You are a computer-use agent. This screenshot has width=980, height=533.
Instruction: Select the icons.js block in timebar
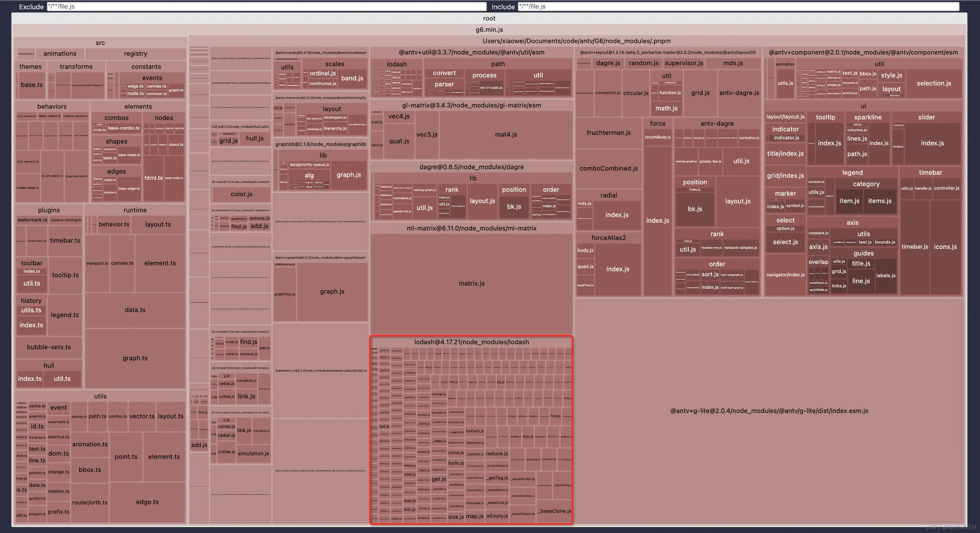tap(945, 247)
